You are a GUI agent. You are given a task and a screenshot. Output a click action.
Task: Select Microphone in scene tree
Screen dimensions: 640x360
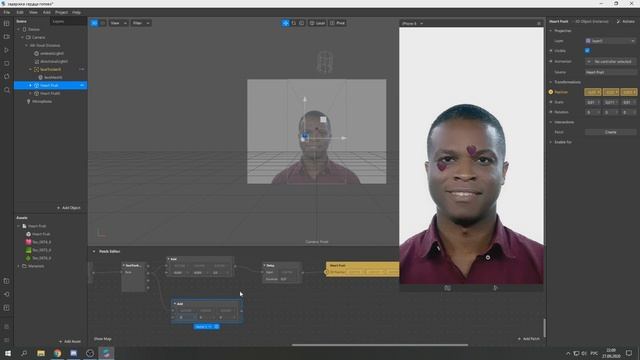tap(42, 101)
